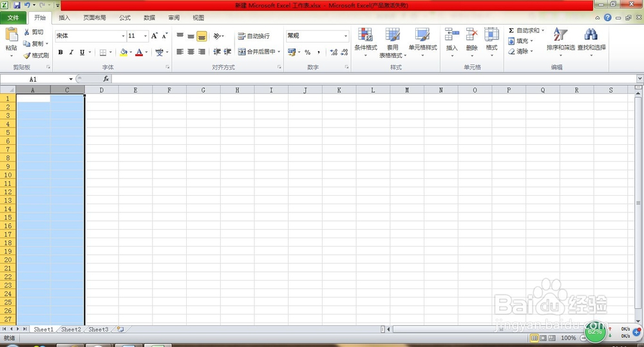
Task: Switch to the Data (数据) tab
Action: pyautogui.click(x=149, y=17)
